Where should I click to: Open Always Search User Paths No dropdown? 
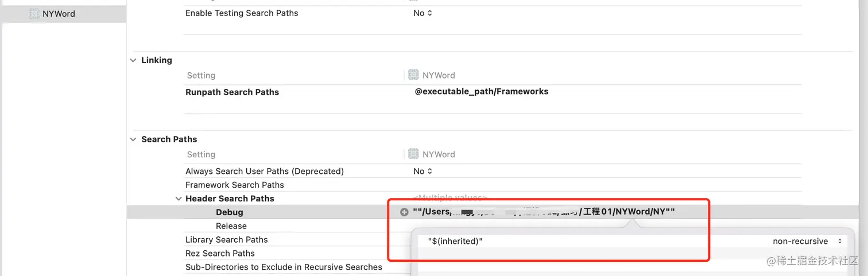pos(423,171)
